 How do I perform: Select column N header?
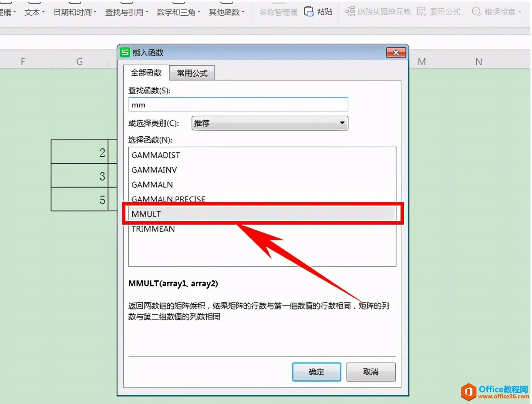coord(478,62)
